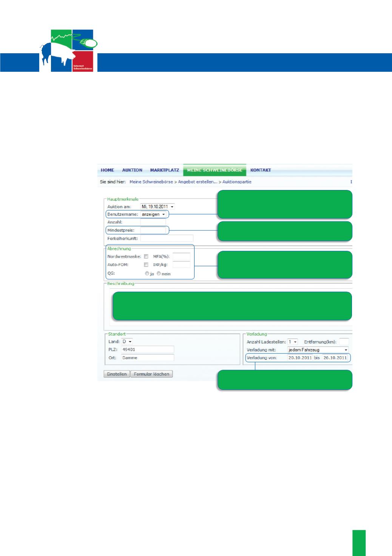Open the HOME menu item
The width and height of the screenshot is (392, 556).
click(x=107, y=170)
